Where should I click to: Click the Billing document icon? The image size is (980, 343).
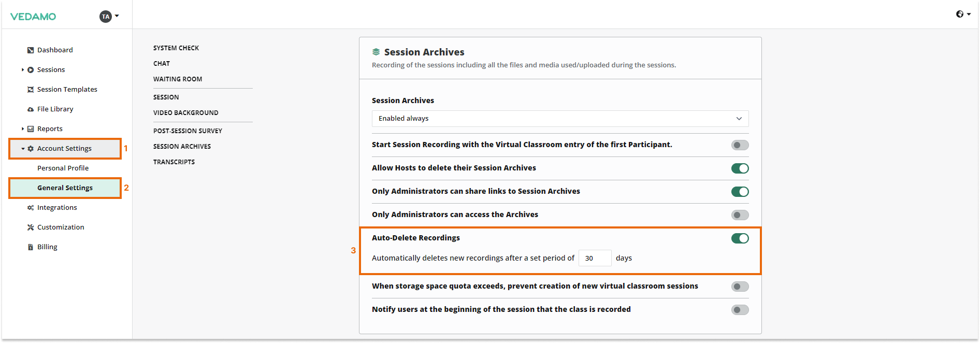(x=31, y=247)
